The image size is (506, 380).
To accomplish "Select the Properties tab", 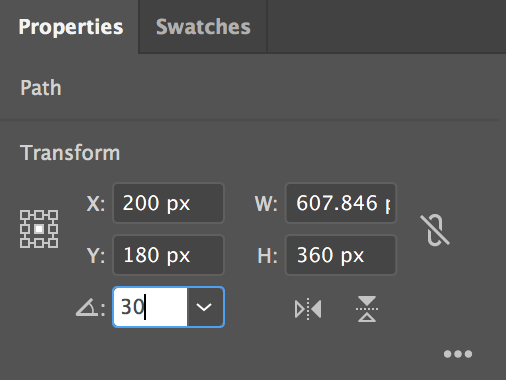I will pos(71,27).
